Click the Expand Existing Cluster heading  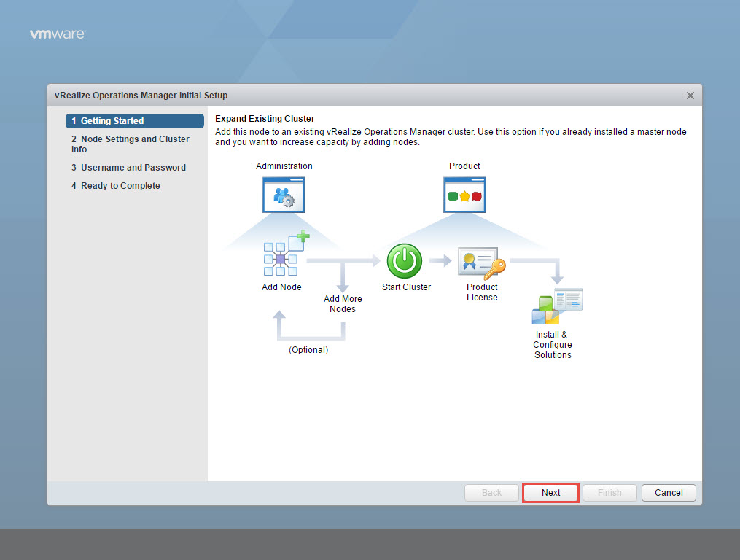[265, 119]
